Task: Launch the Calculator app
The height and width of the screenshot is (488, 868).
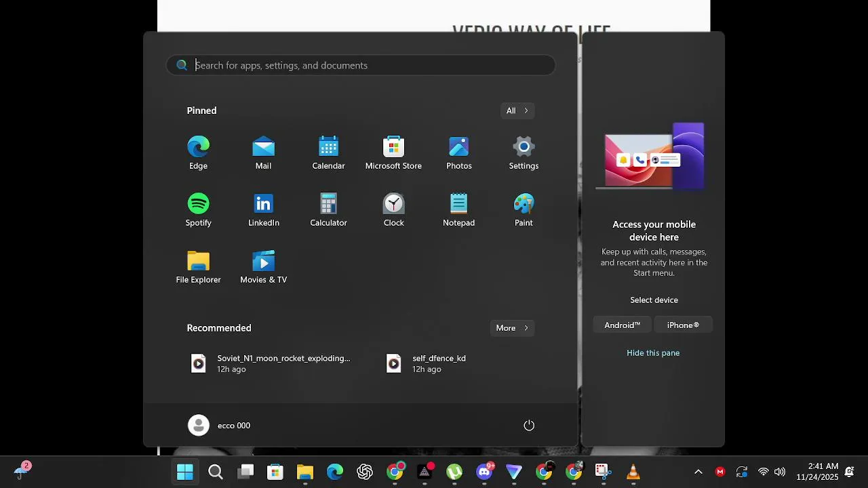Action: [x=328, y=210]
